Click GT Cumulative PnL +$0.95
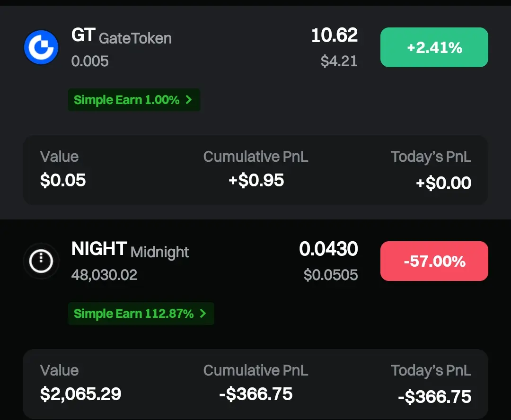Screen dimensions: 511x420 [256, 180]
